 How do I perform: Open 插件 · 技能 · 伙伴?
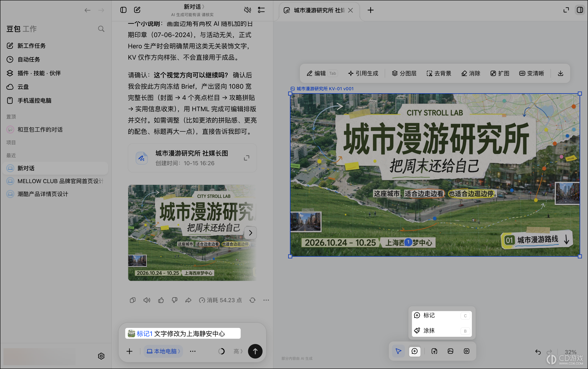click(56, 73)
